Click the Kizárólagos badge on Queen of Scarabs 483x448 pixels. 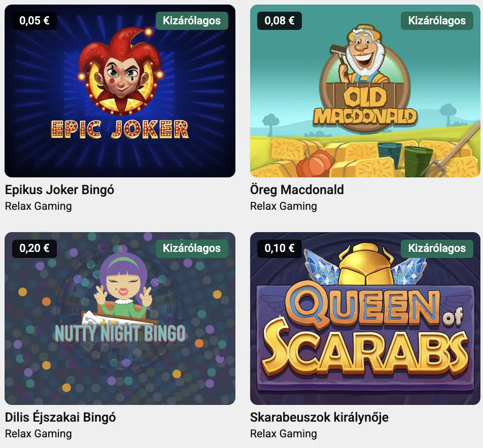(x=437, y=248)
